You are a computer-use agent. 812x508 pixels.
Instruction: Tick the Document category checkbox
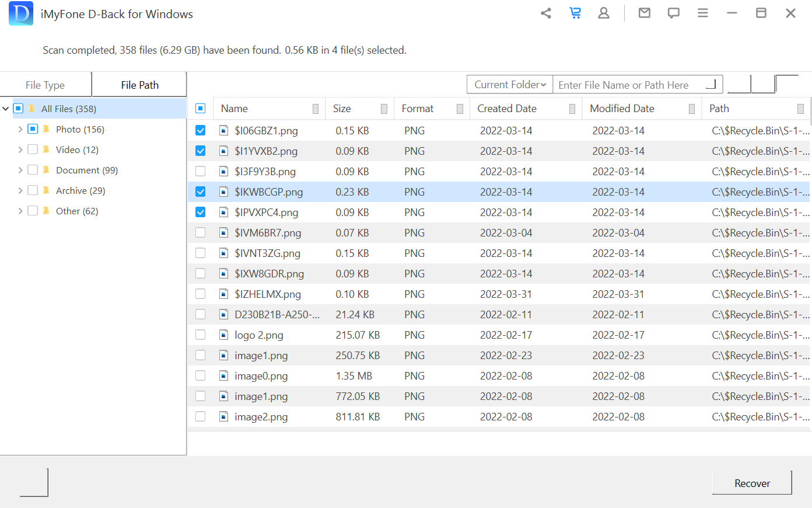[x=33, y=170]
